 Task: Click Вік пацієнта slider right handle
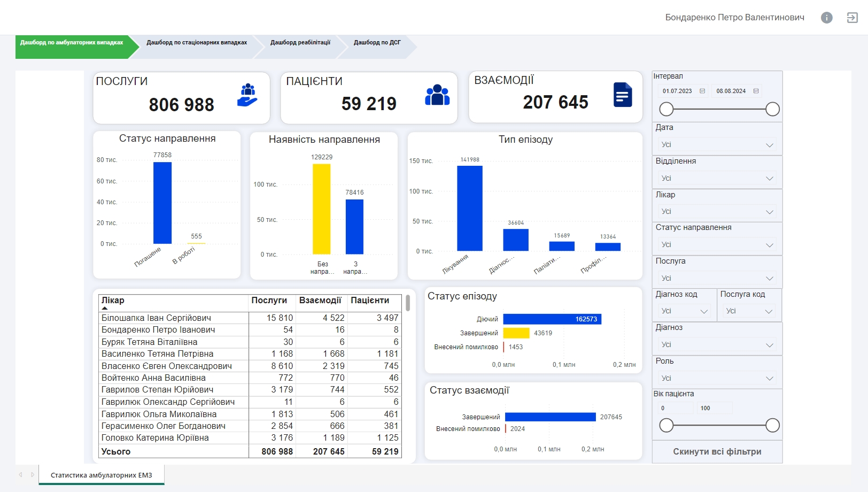772,425
